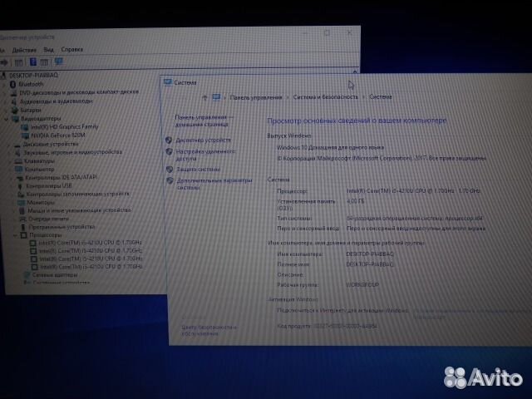Click the monitor scan-for-hardware toolbar icon
Screen dimensions: 532x399
[59, 62]
